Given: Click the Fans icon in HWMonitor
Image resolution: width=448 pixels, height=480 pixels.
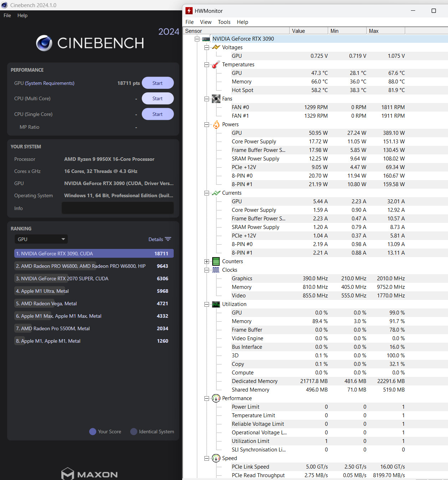Looking at the screenshot, I should coord(216,99).
